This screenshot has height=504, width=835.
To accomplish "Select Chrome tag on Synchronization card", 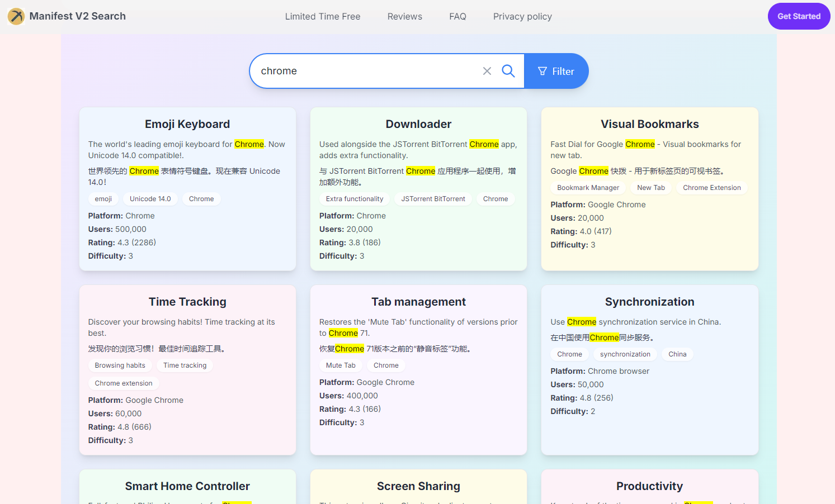I will [x=570, y=354].
